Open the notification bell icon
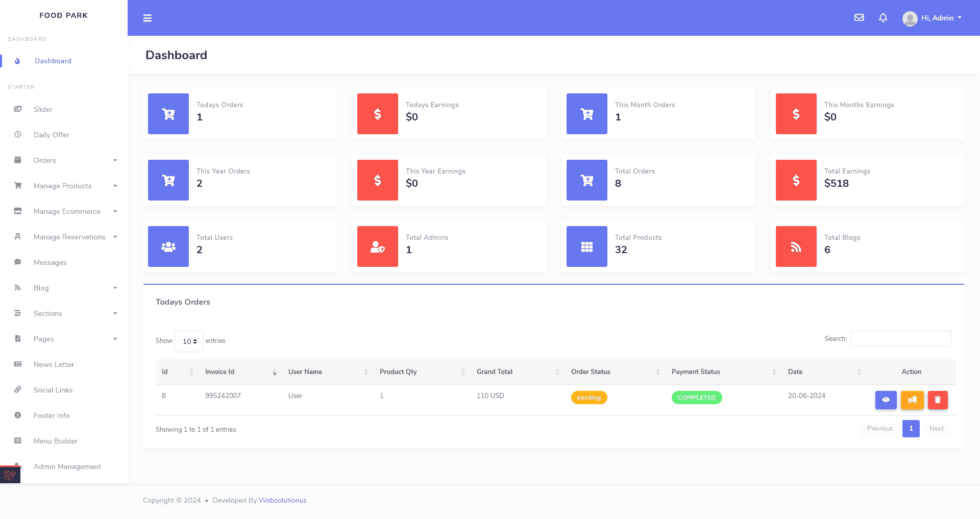 point(883,18)
